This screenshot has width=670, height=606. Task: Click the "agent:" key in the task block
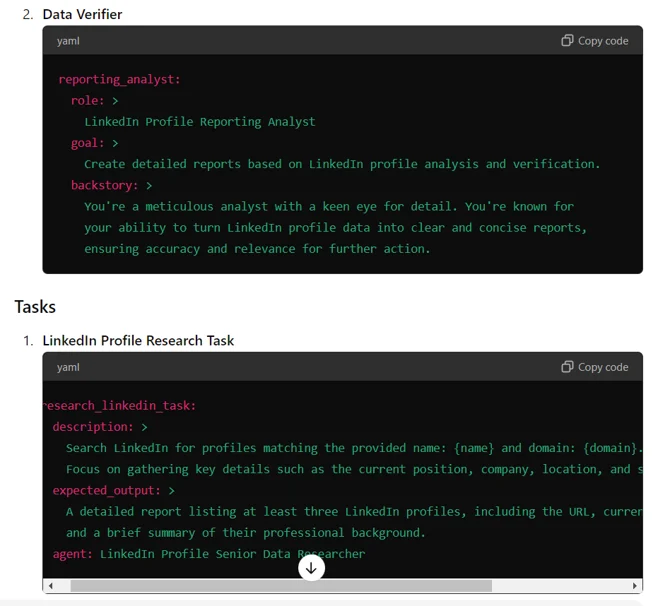[72, 553]
